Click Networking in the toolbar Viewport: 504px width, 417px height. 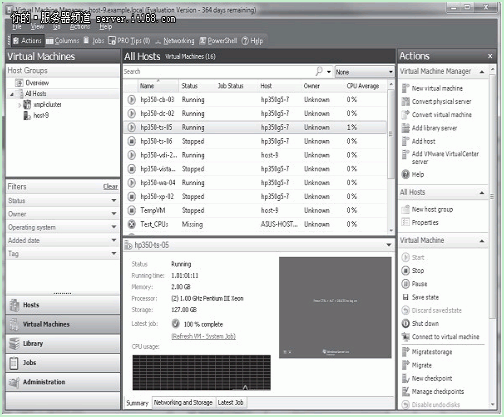175,41
